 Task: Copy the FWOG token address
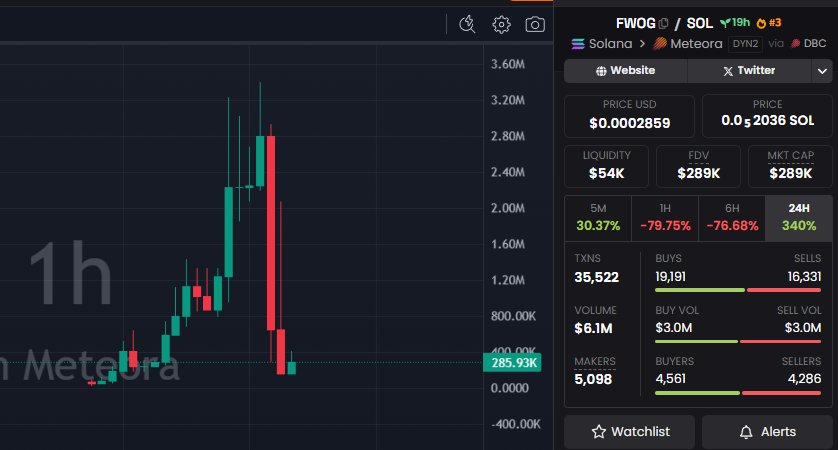(x=664, y=23)
